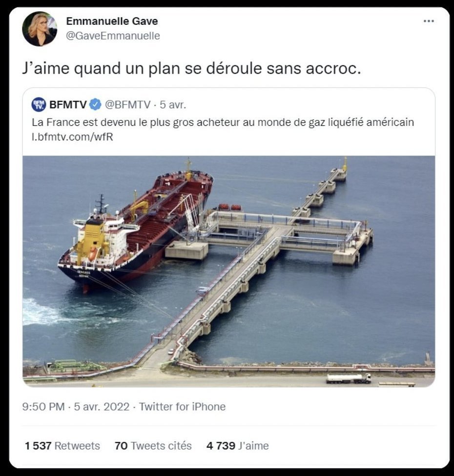Click the Emmanuelle Gave display name
The image size is (454, 476).
tap(112, 21)
